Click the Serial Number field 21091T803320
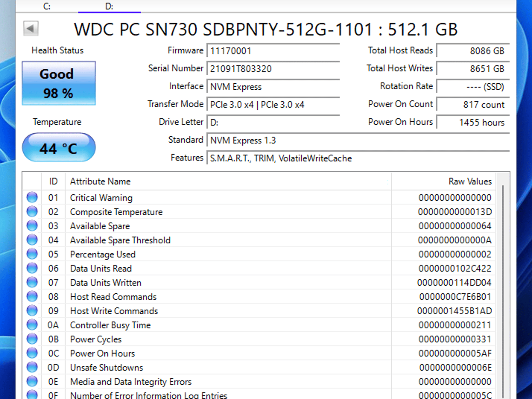The height and width of the screenshot is (399, 532). tap(273, 69)
